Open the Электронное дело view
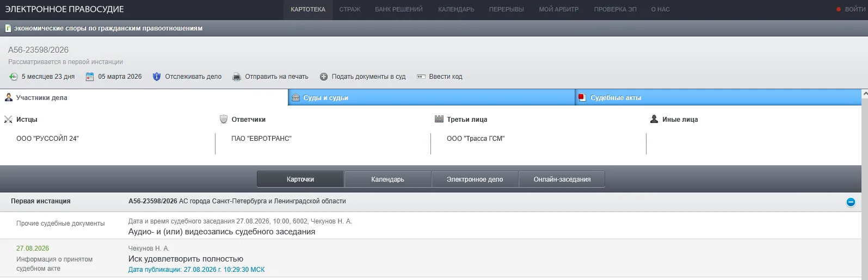This screenshot has height=280, width=868. coord(475,179)
